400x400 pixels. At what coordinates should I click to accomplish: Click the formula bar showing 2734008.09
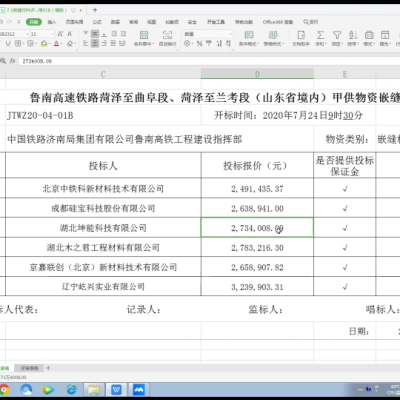coord(209,61)
